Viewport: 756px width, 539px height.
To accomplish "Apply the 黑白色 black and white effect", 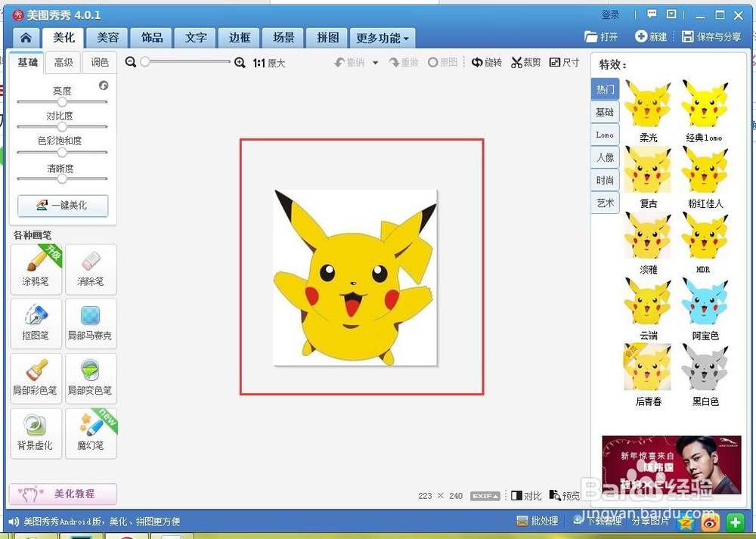I will click(x=705, y=367).
